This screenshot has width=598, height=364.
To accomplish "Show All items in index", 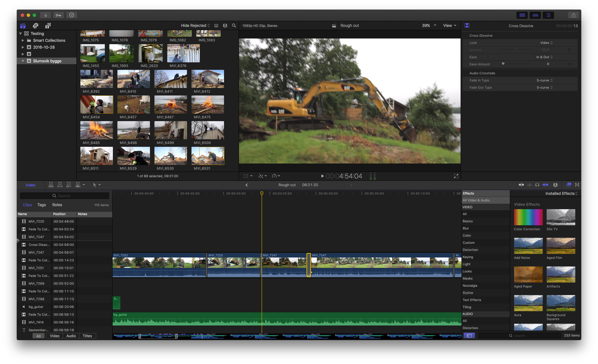I will 39,336.
